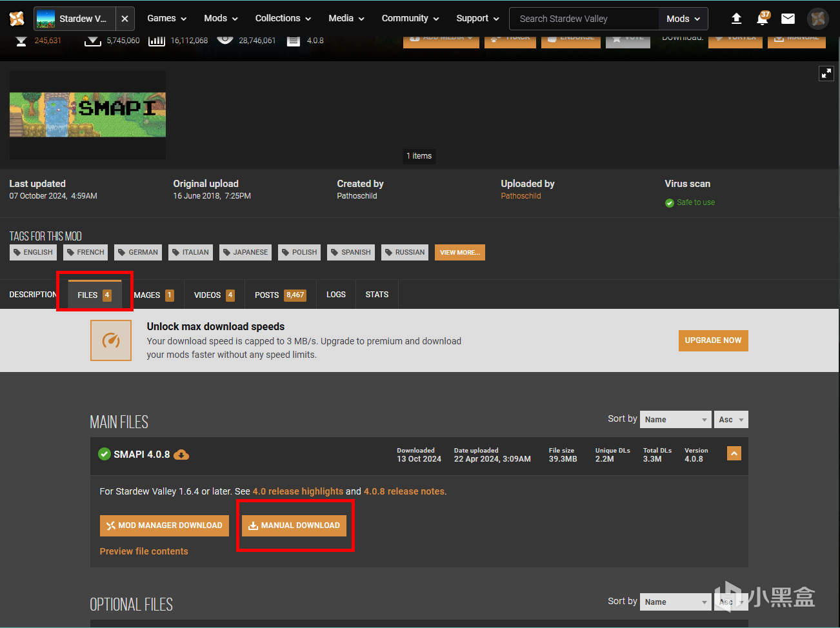
Task: Expand the Community menu
Action: click(410, 19)
